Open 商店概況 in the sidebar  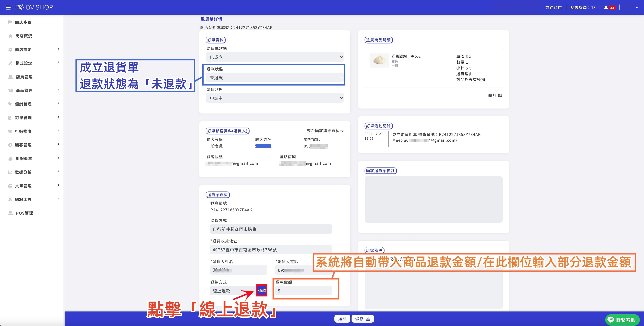click(x=24, y=36)
